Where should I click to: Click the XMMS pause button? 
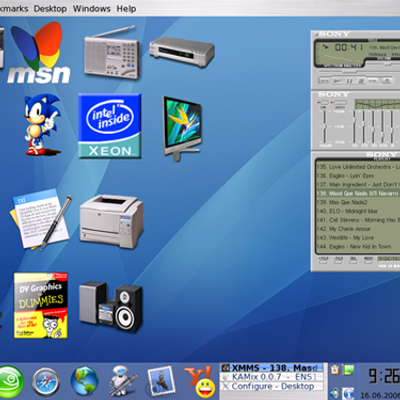coord(350,81)
